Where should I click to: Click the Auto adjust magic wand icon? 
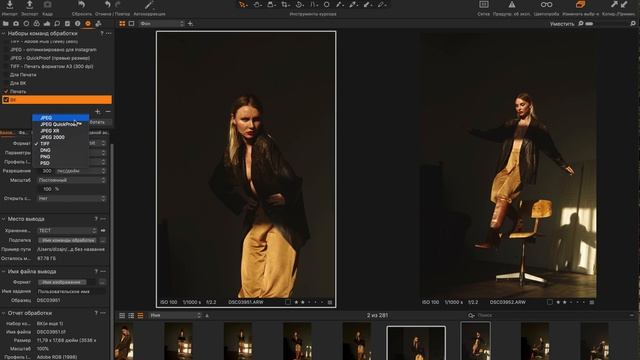tap(149, 4)
